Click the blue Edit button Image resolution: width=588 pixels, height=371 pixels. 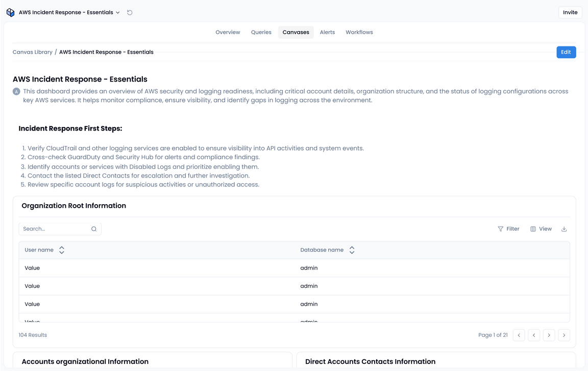point(566,52)
